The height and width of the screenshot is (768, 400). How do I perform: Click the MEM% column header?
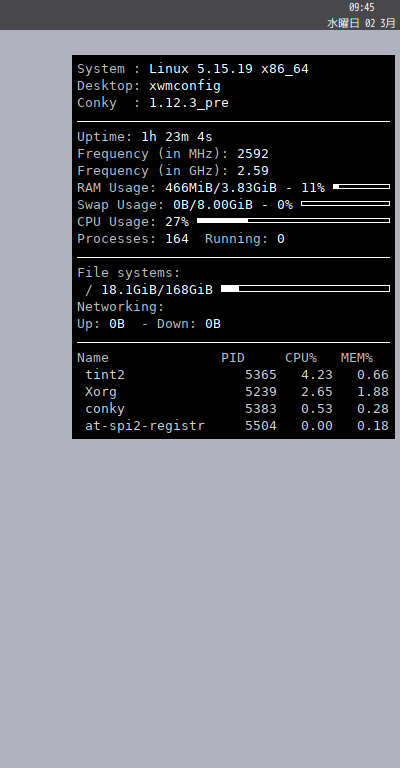point(357,358)
